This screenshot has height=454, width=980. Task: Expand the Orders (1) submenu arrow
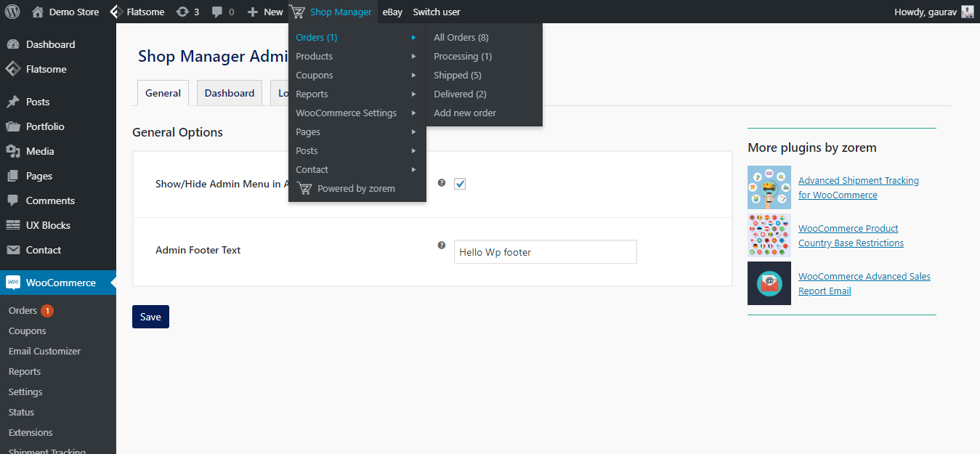click(413, 37)
